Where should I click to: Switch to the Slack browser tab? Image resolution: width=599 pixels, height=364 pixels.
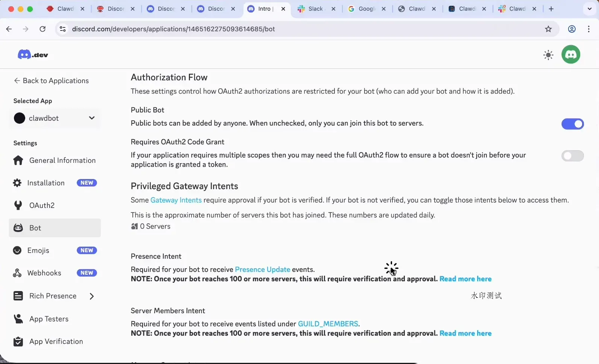315,9
